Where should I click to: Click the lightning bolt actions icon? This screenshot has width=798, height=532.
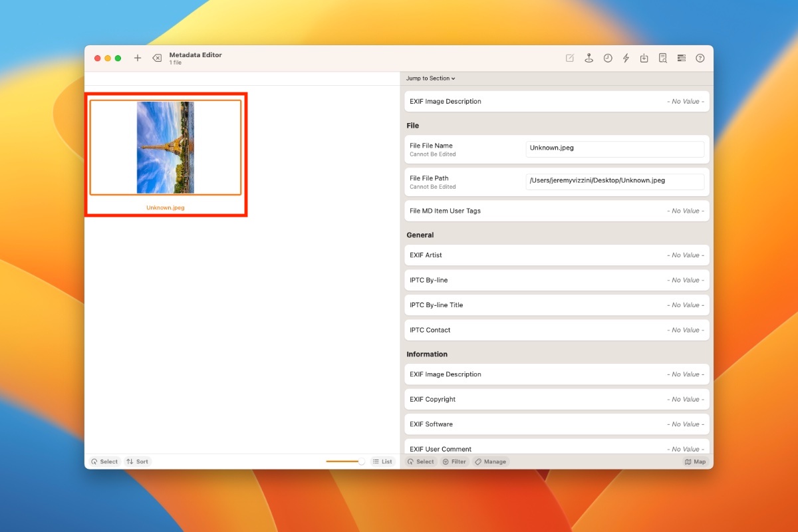[626, 58]
